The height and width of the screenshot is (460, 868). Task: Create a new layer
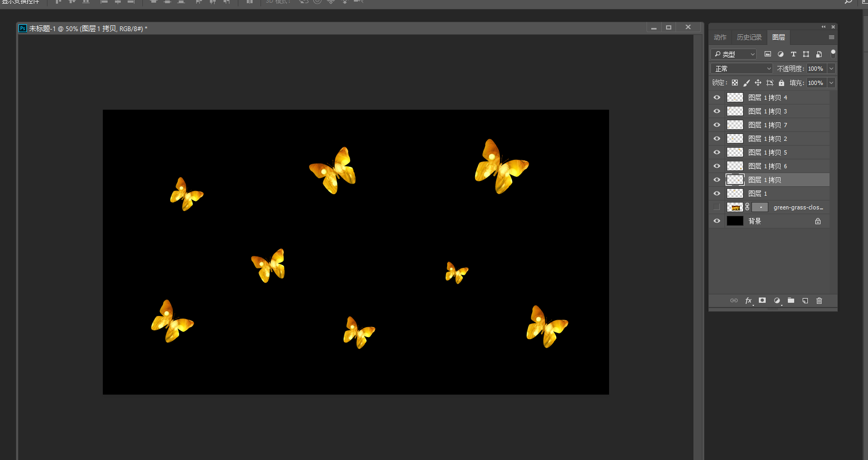pos(805,301)
